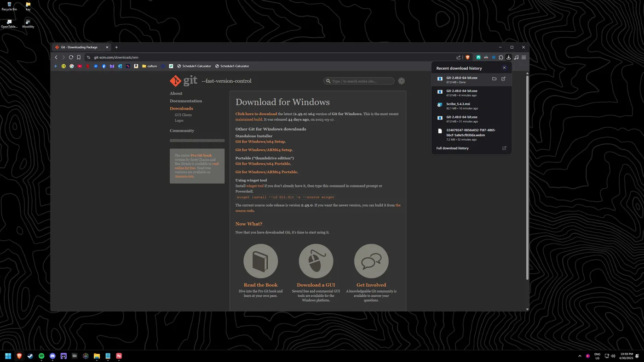
Task: Open the taskbar clock showing 10:59 PM
Action: pos(627,356)
